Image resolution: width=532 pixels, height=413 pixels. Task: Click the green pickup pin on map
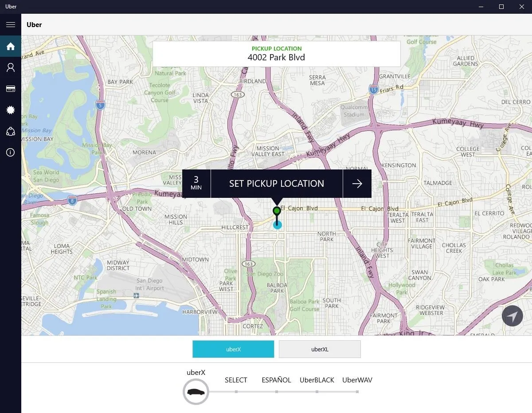[x=277, y=210]
